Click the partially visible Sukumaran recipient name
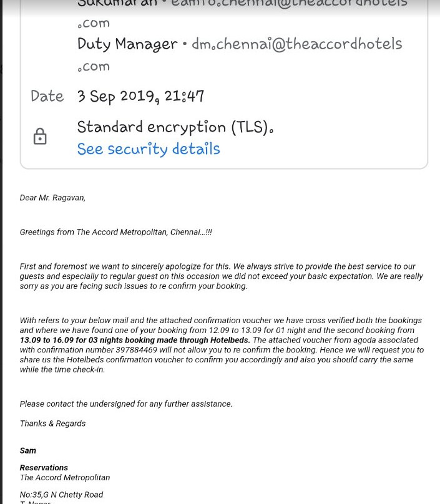This screenshot has height=504, width=440. pyautogui.click(x=117, y=3)
